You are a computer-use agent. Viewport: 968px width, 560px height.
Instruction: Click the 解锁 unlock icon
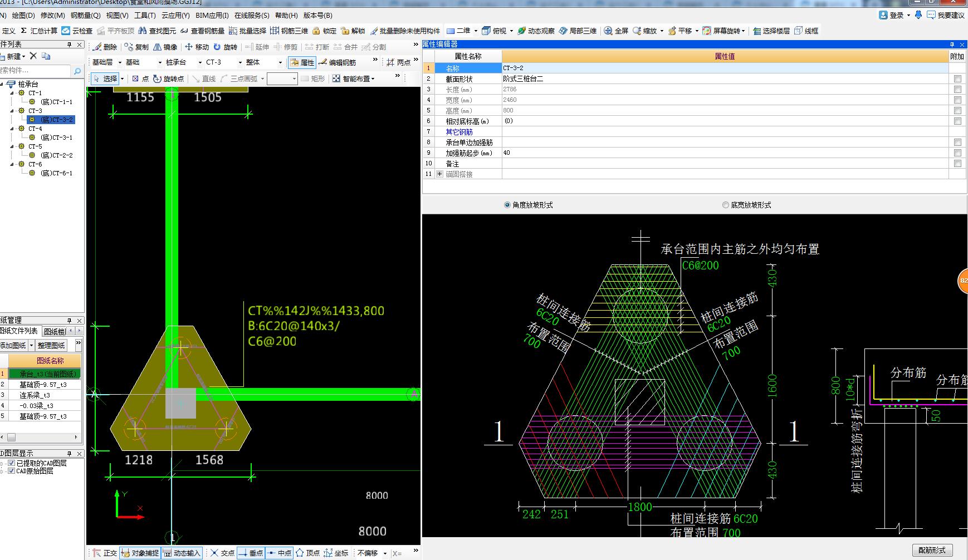click(x=353, y=31)
